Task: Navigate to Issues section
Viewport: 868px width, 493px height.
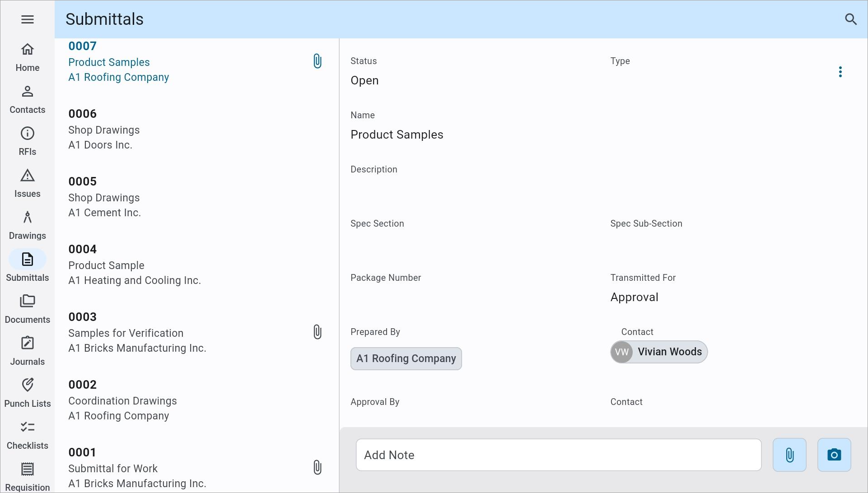Action: [x=28, y=183]
